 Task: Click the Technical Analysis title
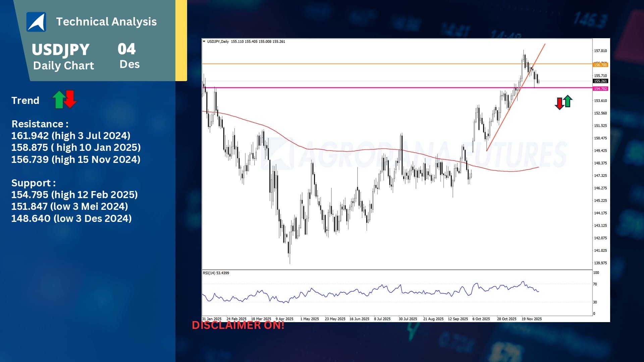(106, 22)
